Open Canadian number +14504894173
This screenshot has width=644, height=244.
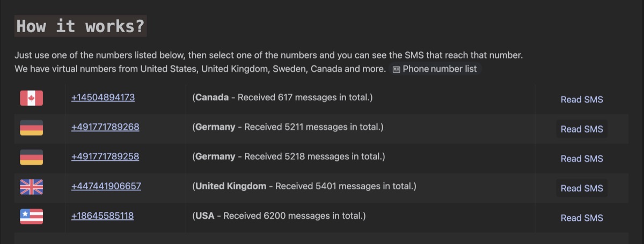pyautogui.click(x=103, y=98)
